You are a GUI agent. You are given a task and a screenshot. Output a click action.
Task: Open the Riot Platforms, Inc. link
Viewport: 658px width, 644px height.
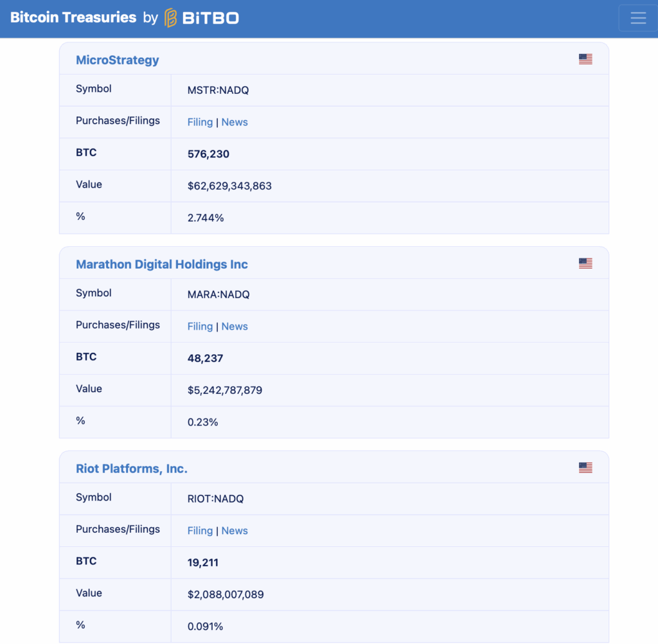tap(132, 469)
